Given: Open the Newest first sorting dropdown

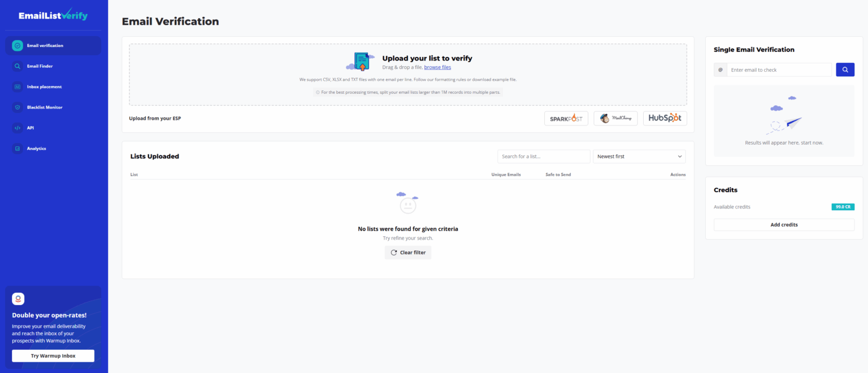Looking at the screenshot, I should [x=639, y=156].
